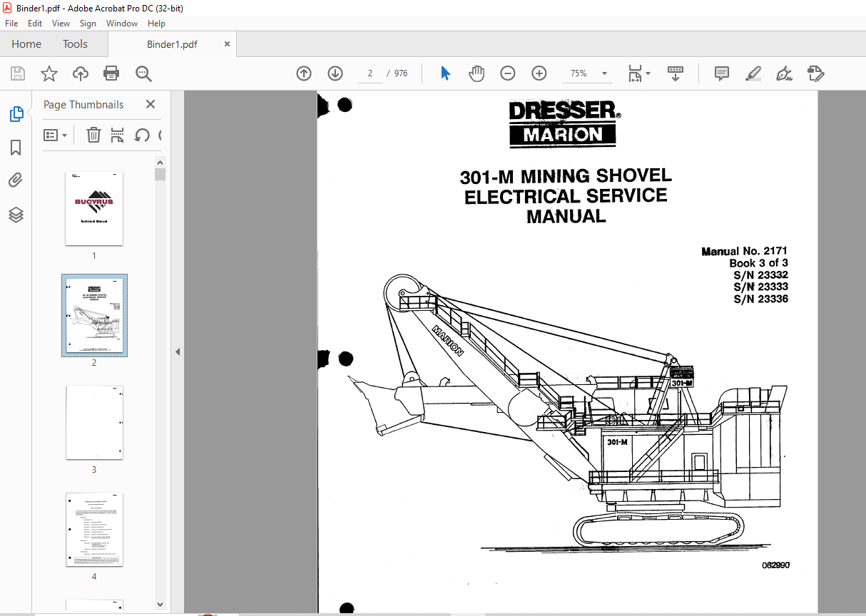This screenshot has width=866, height=616.
Task: Collapse the navigation pane arrow
Action: point(178,352)
